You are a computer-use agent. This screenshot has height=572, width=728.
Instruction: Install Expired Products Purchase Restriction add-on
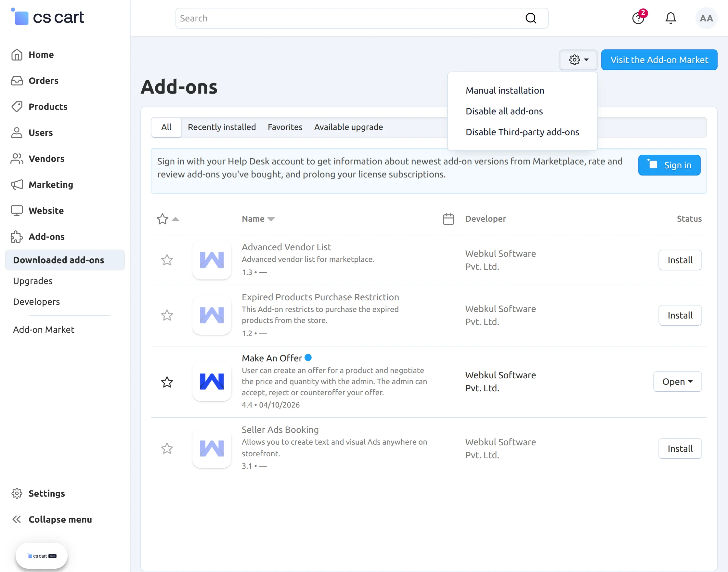(x=680, y=315)
